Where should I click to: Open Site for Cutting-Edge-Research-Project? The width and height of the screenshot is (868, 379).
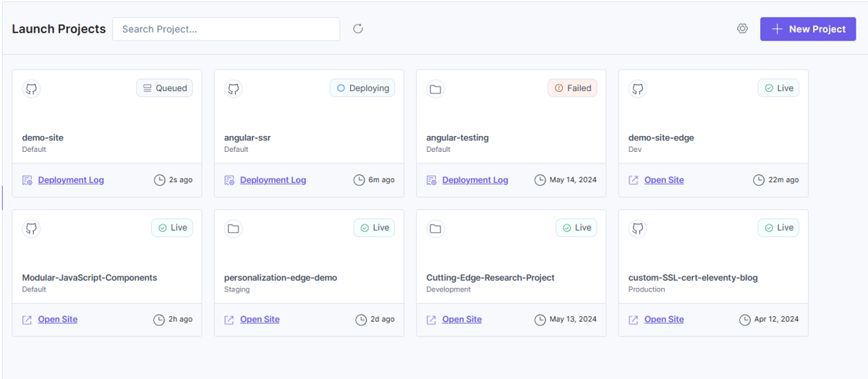(x=462, y=320)
